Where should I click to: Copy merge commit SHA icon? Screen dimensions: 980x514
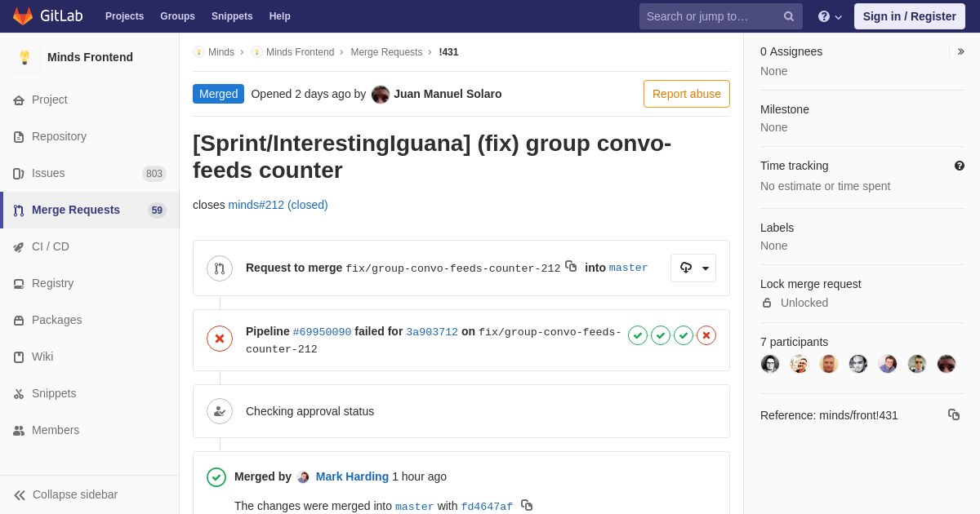[x=527, y=505]
